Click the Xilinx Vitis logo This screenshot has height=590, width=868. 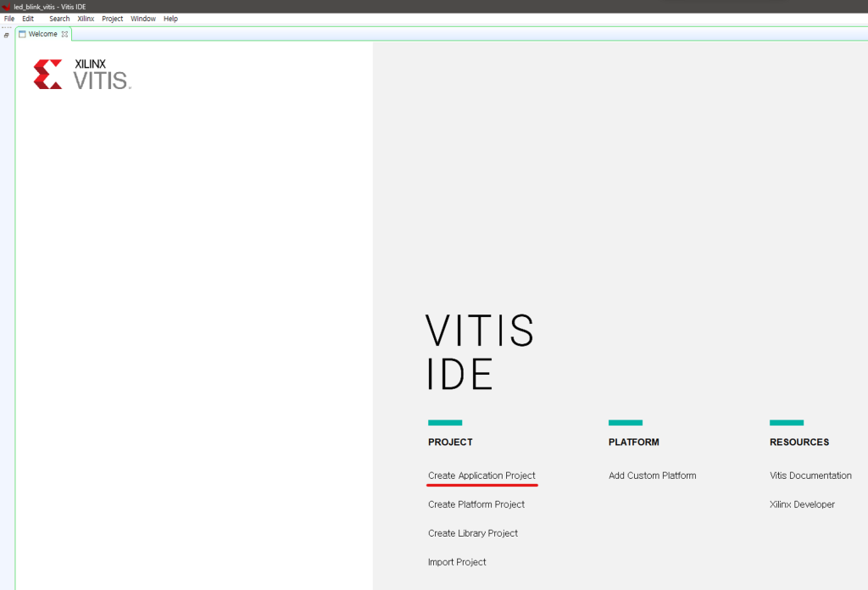pyautogui.click(x=82, y=74)
